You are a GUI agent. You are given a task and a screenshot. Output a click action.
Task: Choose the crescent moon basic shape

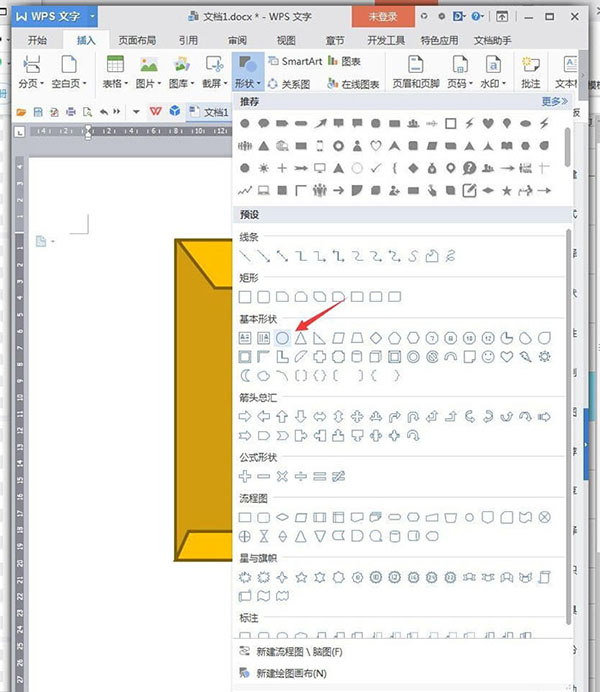coord(245,376)
